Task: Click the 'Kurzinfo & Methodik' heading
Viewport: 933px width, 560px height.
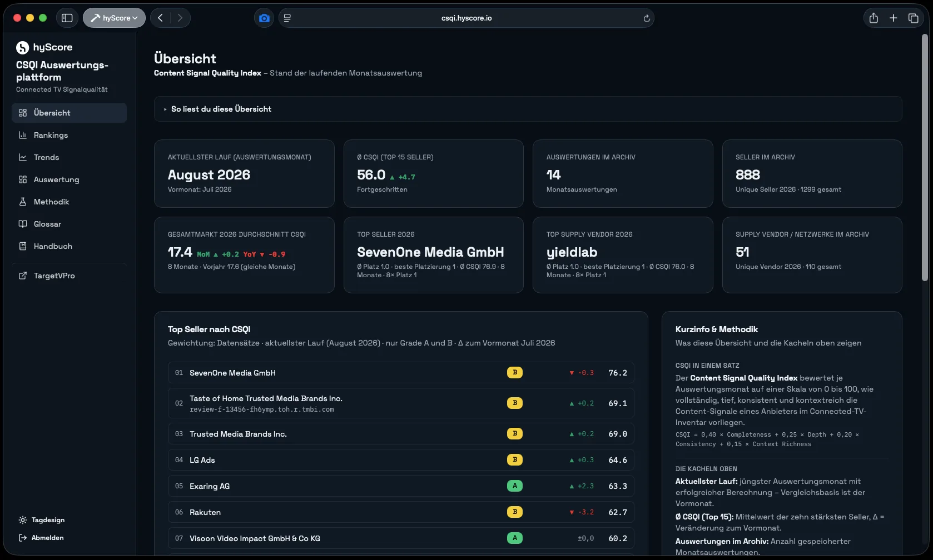Action: [x=717, y=329]
